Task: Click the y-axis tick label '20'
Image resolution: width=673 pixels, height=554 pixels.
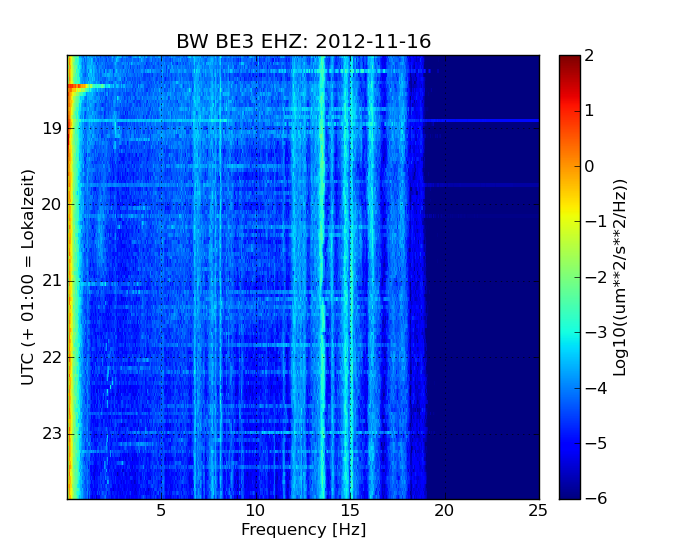Action: click(52, 205)
